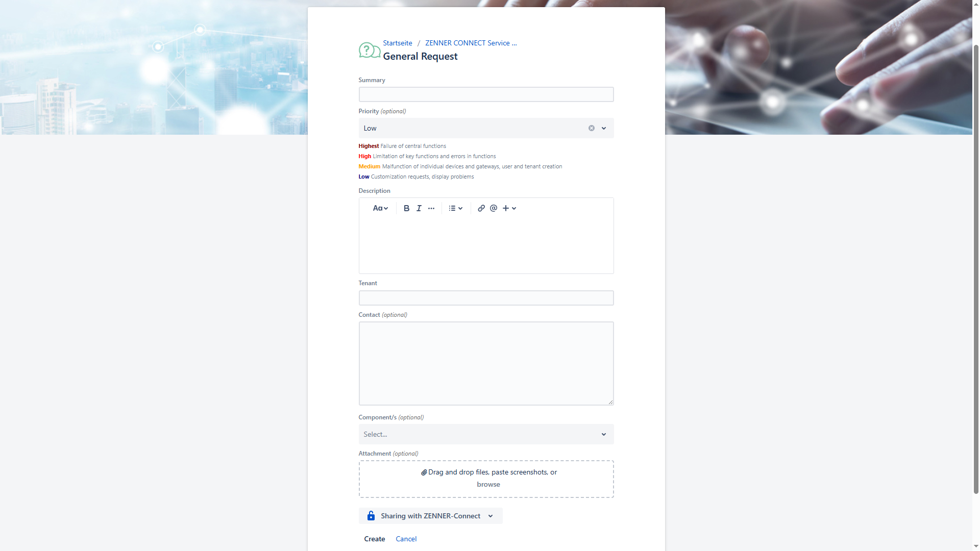Go to Startseite breadcrumb link

[x=398, y=43]
